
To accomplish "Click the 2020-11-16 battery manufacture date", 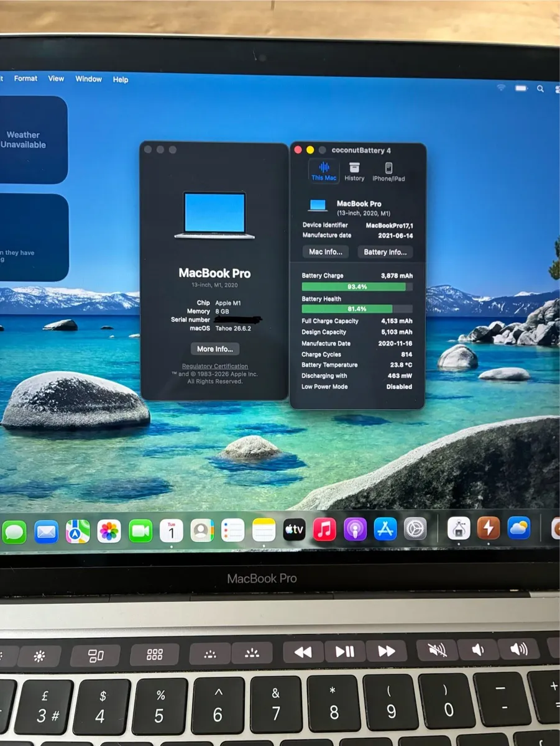I will (395, 343).
